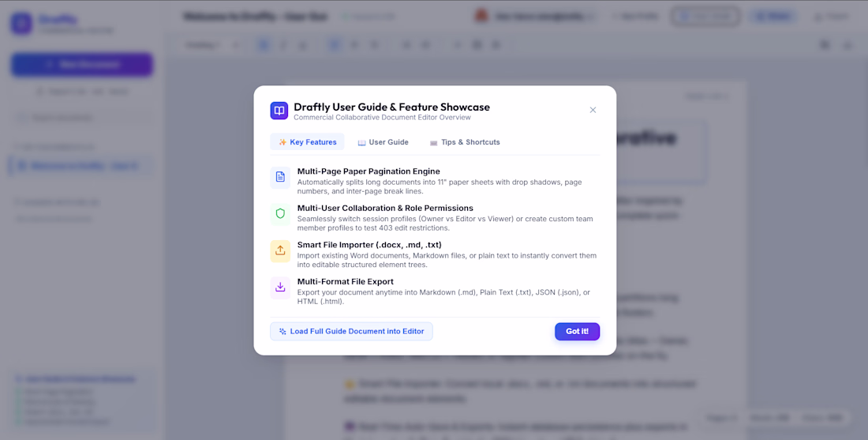
Task: Click the orange upload icon for Smart File Importer
Action: 280,250
